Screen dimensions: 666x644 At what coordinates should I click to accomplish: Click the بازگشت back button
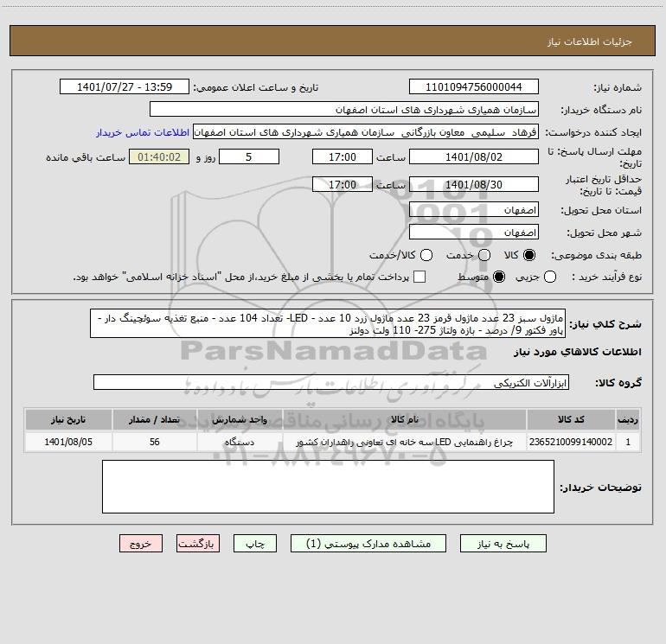tap(198, 544)
